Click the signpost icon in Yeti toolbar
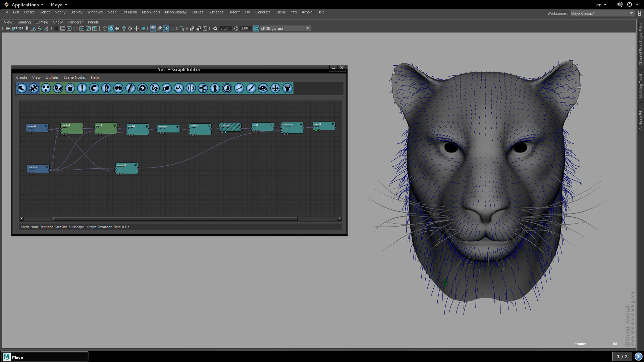644x362 pixels. pyautogui.click(x=203, y=88)
